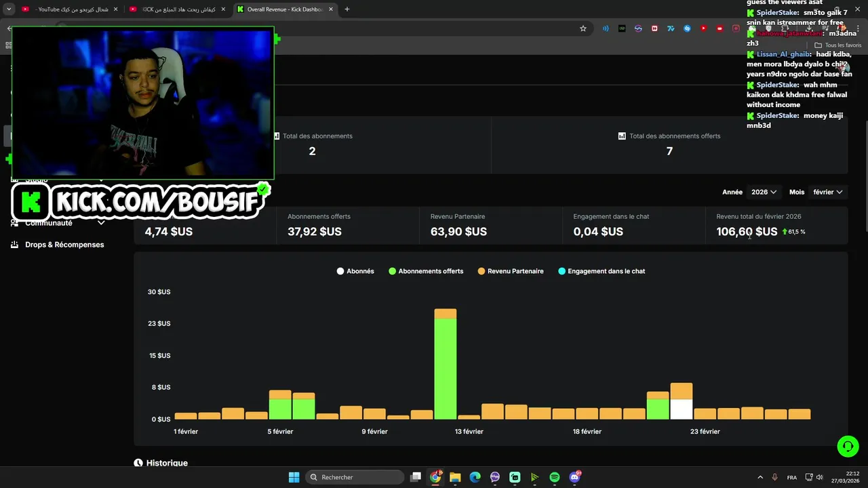This screenshot has width=868, height=488.
Task: Click the 23 février axis label
Action: 705,432
